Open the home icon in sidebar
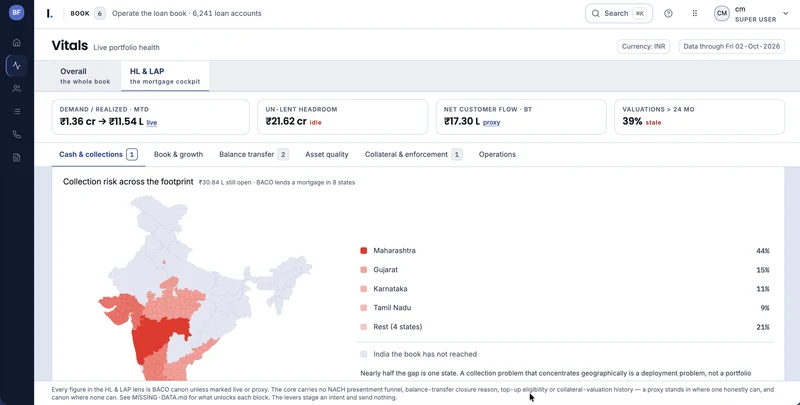The image size is (800, 405). pyautogui.click(x=16, y=42)
